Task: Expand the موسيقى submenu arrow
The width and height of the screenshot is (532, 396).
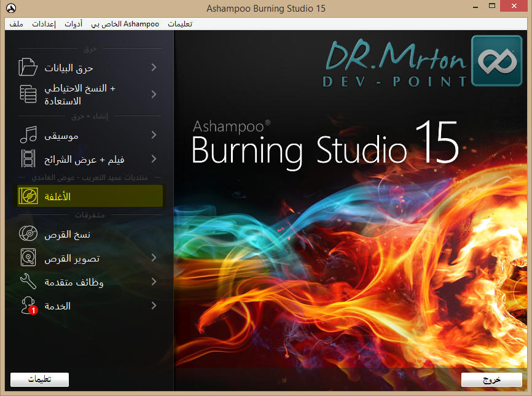Action: coord(154,134)
